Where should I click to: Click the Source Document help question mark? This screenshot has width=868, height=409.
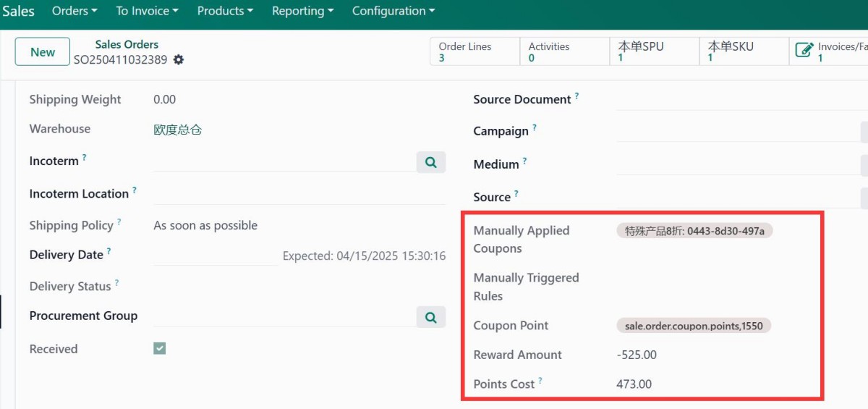point(576,96)
